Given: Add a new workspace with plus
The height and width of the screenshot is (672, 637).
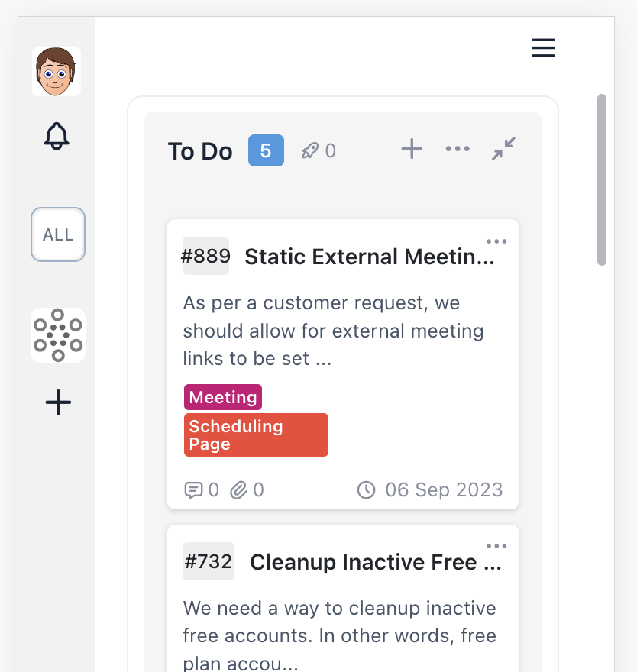Looking at the screenshot, I should coord(58,402).
